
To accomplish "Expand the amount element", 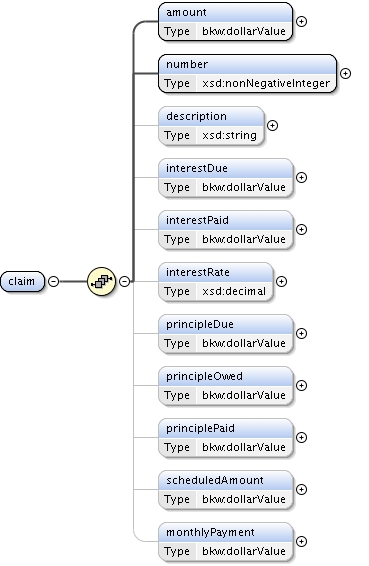I will tap(301, 22).
